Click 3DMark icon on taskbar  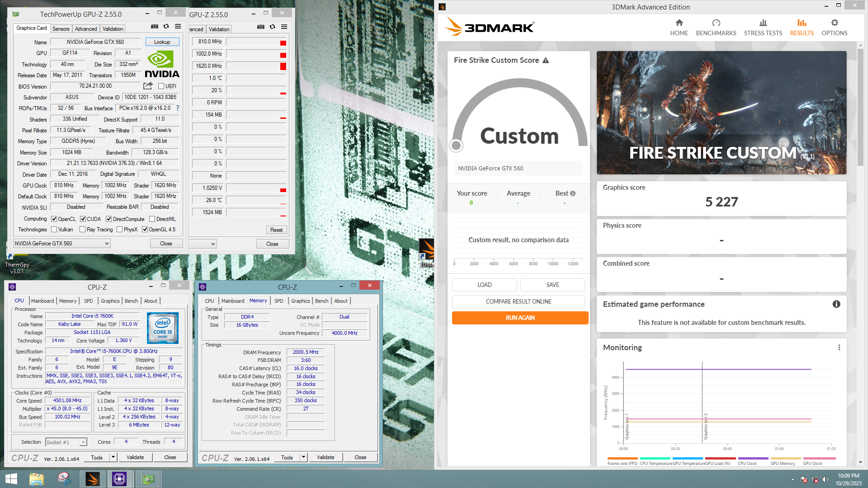pos(92,479)
